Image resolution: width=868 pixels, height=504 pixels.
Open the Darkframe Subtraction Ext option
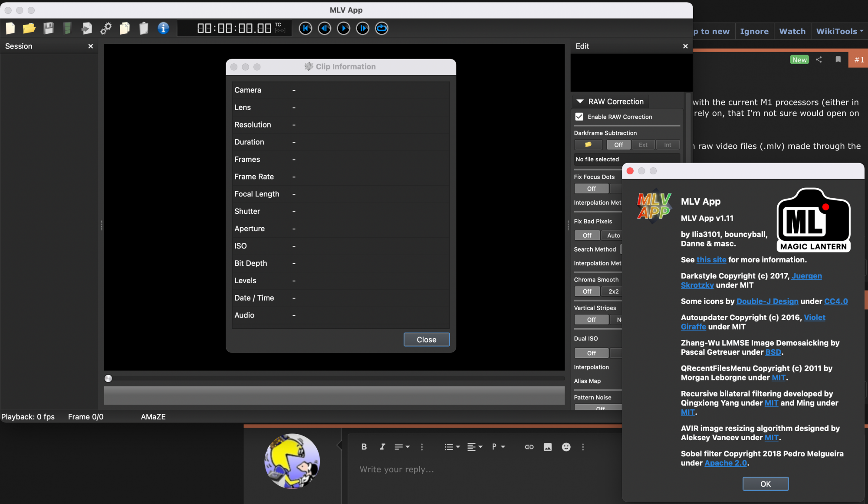pos(642,144)
